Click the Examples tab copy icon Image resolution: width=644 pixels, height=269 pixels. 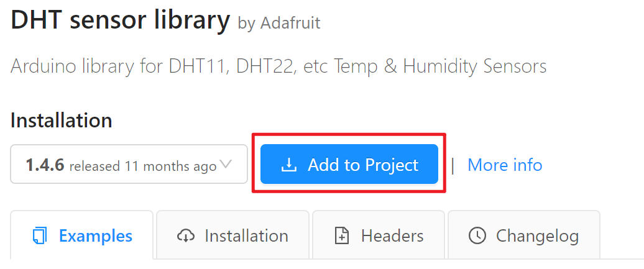[39, 236]
